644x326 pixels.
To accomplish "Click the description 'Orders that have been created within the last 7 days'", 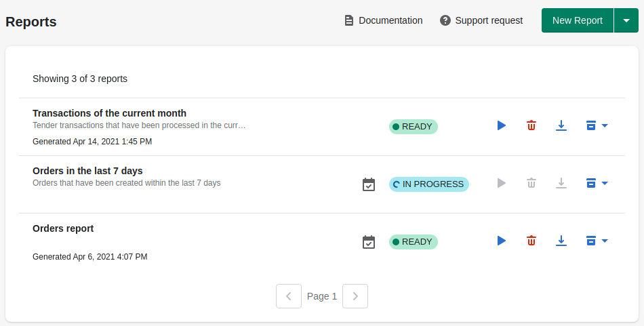I will click(127, 183).
